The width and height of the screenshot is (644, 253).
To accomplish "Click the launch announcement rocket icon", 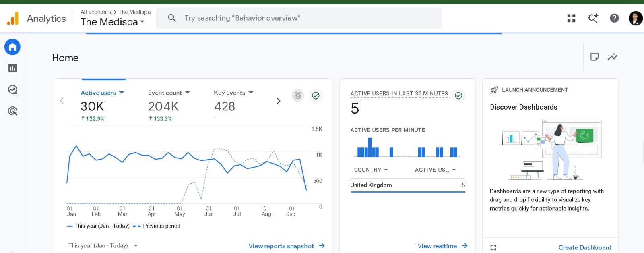I will (x=494, y=90).
